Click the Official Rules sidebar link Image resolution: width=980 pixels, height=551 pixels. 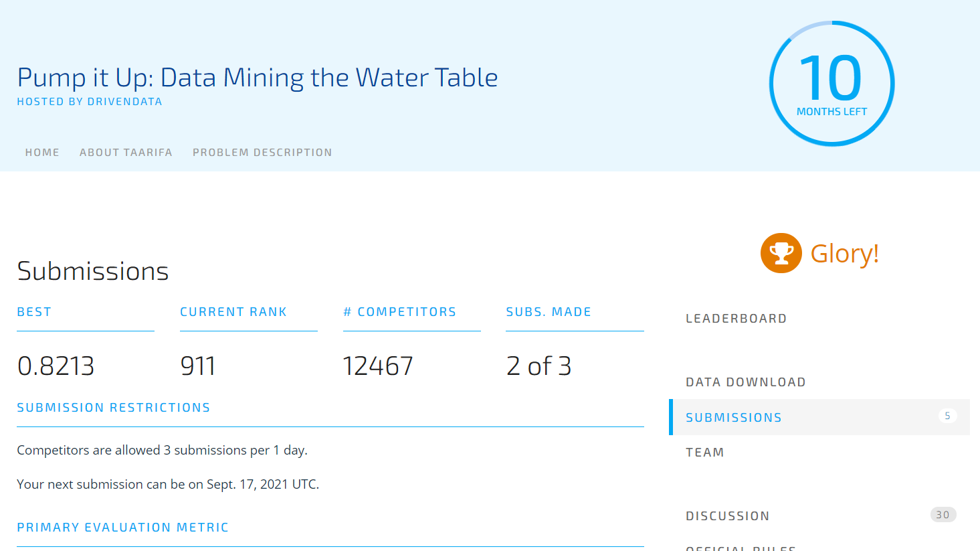coord(741,548)
